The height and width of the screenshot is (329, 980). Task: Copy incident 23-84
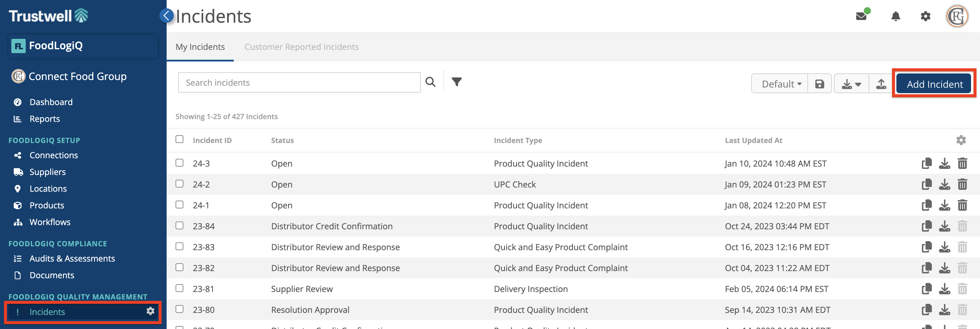pos(927,226)
